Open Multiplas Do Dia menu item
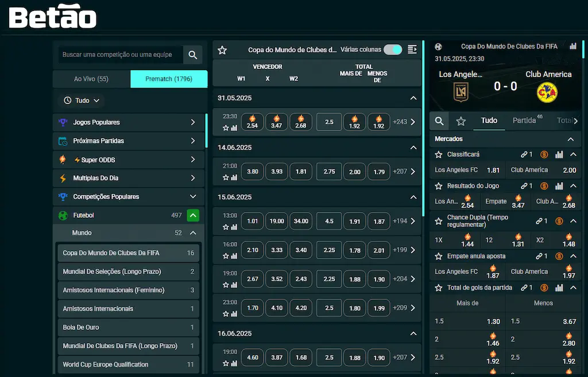 129,178
